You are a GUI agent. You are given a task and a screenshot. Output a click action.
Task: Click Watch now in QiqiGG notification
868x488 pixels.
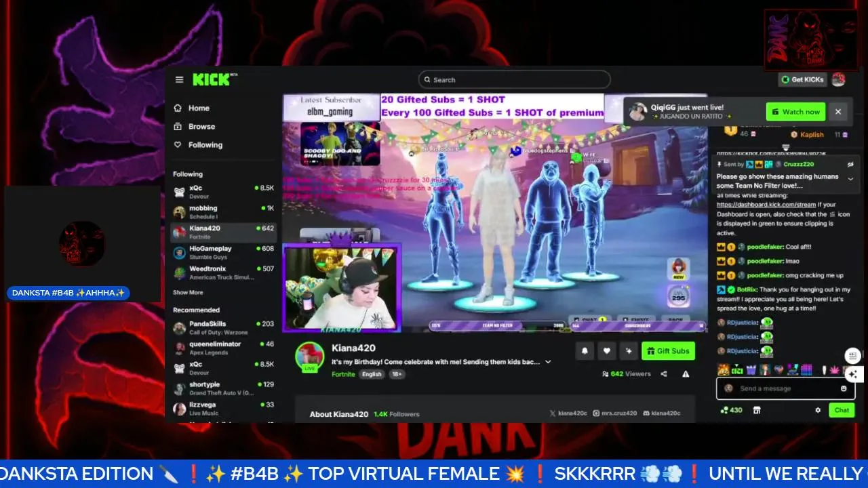[x=795, y=112]
